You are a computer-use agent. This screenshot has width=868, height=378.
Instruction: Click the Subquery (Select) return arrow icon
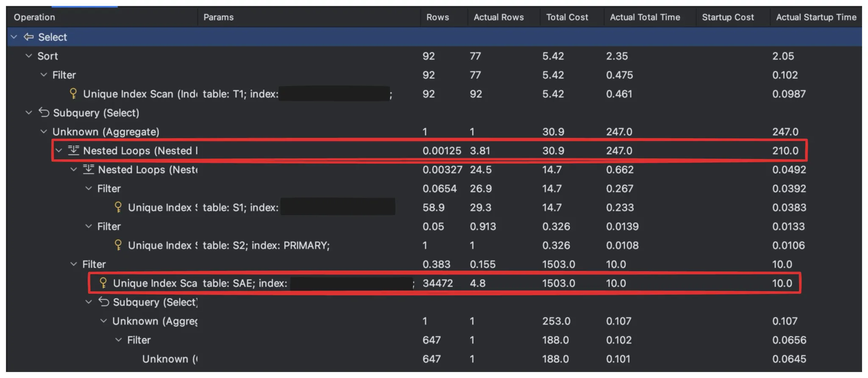(x=44, y=112)
